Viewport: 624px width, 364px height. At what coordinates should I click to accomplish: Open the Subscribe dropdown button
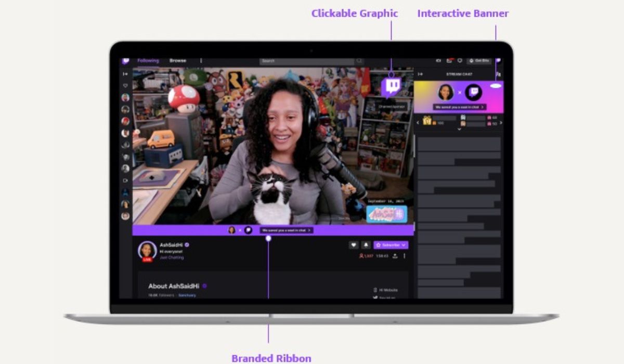coord(391,245)
